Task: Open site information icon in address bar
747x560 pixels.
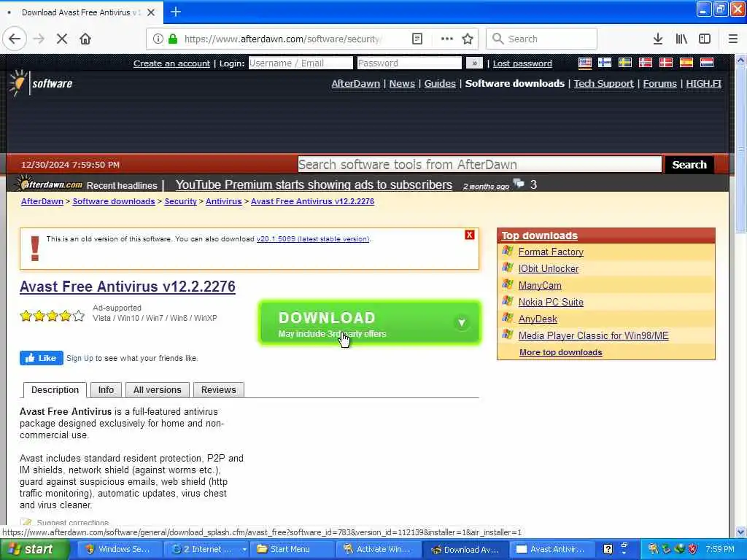Action: [158, 39]
